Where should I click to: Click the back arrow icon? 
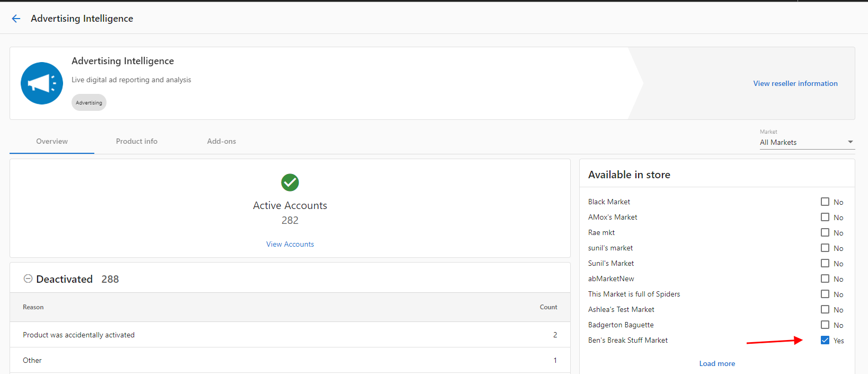(x=16, y=19)
